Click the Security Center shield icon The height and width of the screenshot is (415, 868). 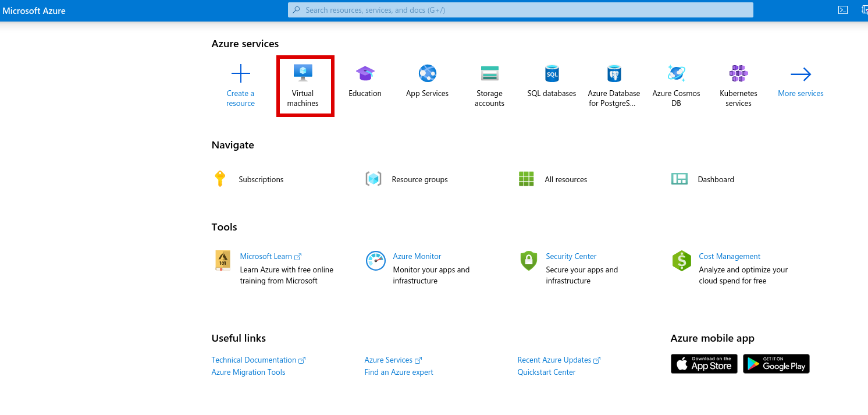[x=528, y=260]
